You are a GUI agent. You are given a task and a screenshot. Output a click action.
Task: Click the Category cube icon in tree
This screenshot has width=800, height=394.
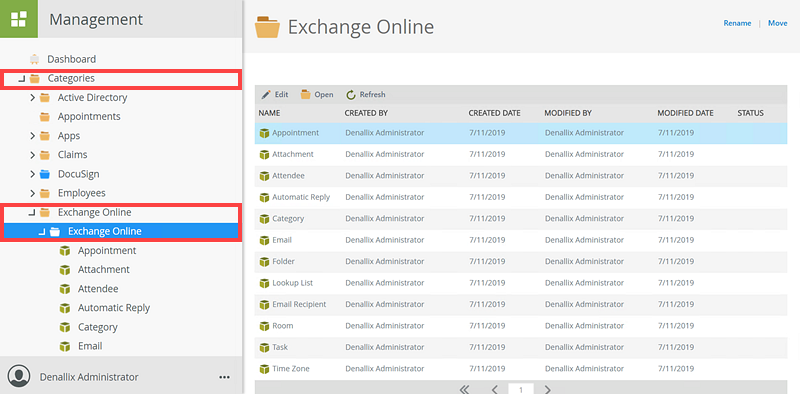tap(64, 327)
